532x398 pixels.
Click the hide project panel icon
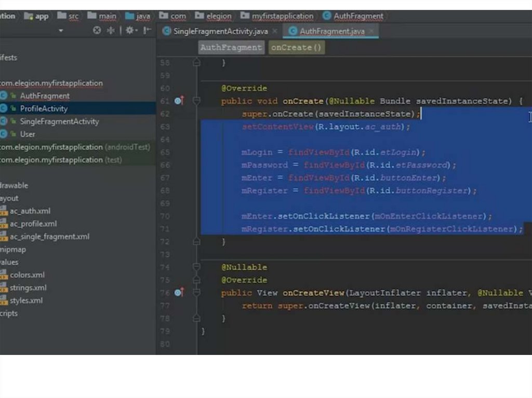[147, 31]
